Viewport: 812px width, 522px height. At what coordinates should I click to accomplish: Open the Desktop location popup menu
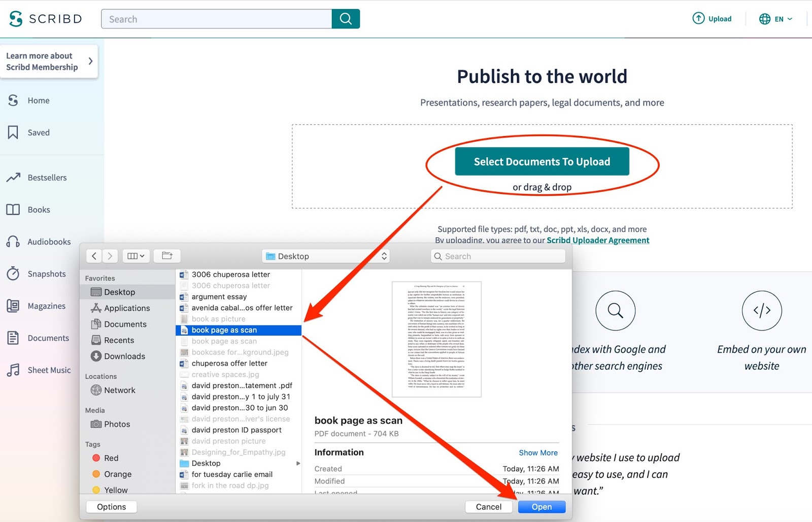coord(327,256)
